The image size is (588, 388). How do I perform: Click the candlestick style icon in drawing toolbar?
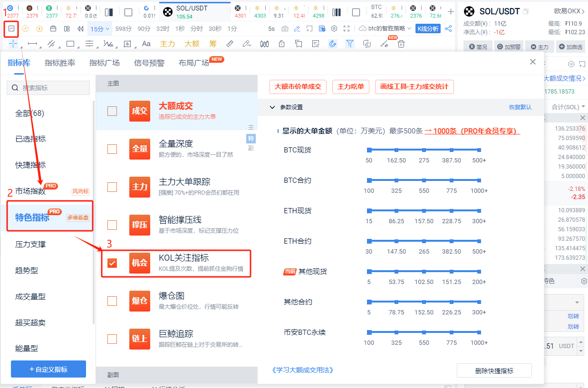264,44
